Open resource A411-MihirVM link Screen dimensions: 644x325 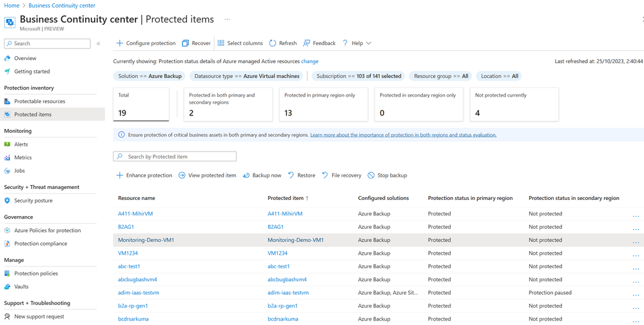135,213
